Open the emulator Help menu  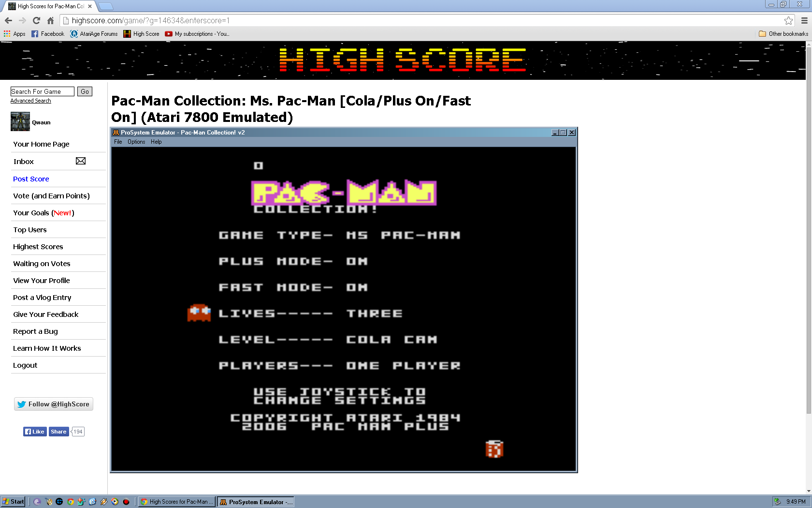point(156,142)
